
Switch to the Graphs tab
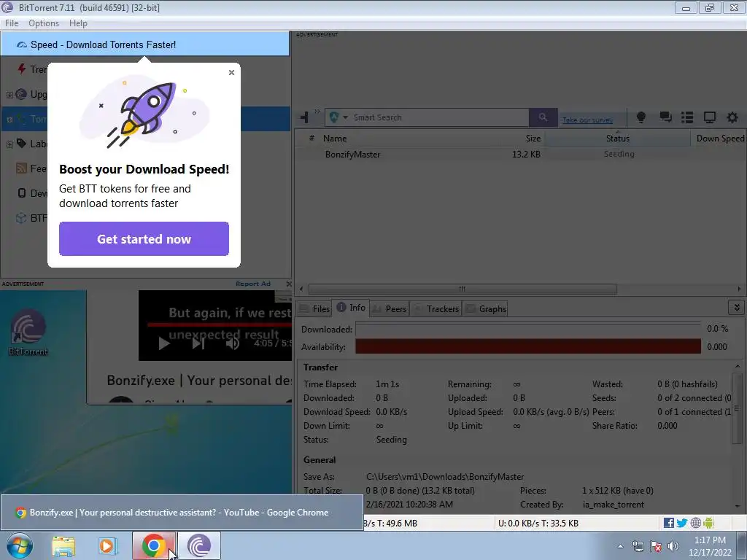tap(485, 308)
